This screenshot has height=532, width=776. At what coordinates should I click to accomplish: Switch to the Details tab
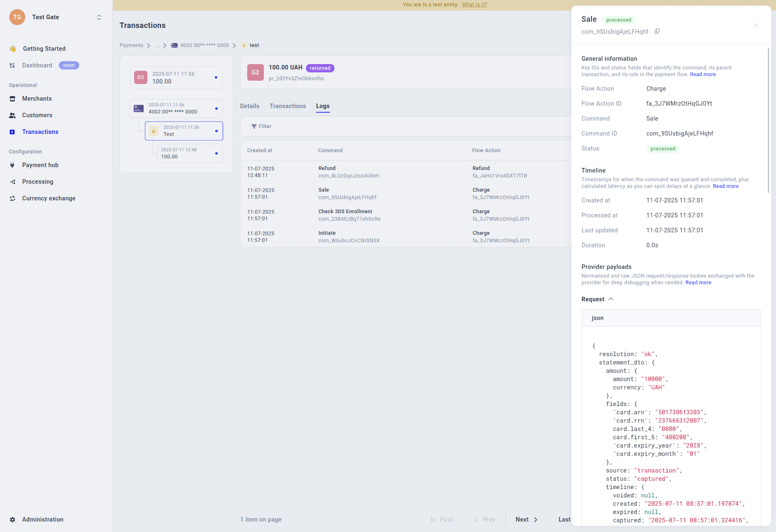pyautogui.click(x=249, y=106)
